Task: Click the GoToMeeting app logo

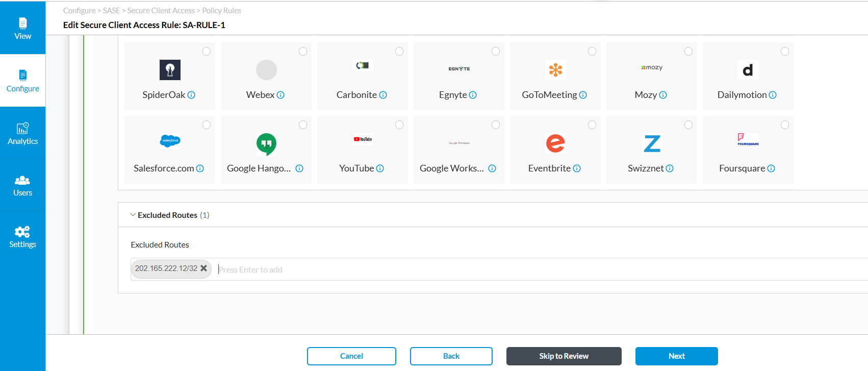Action: [x=555, y=70]
